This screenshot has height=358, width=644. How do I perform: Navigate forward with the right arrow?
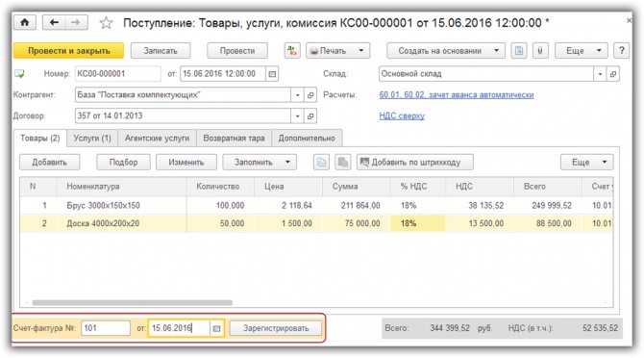pos(76,22)
